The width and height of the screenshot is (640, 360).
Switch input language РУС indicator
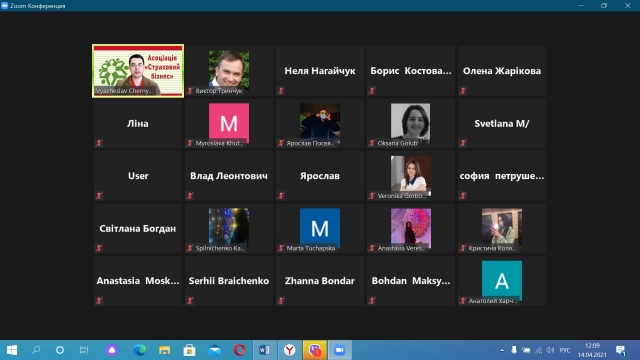coord(565,350)
